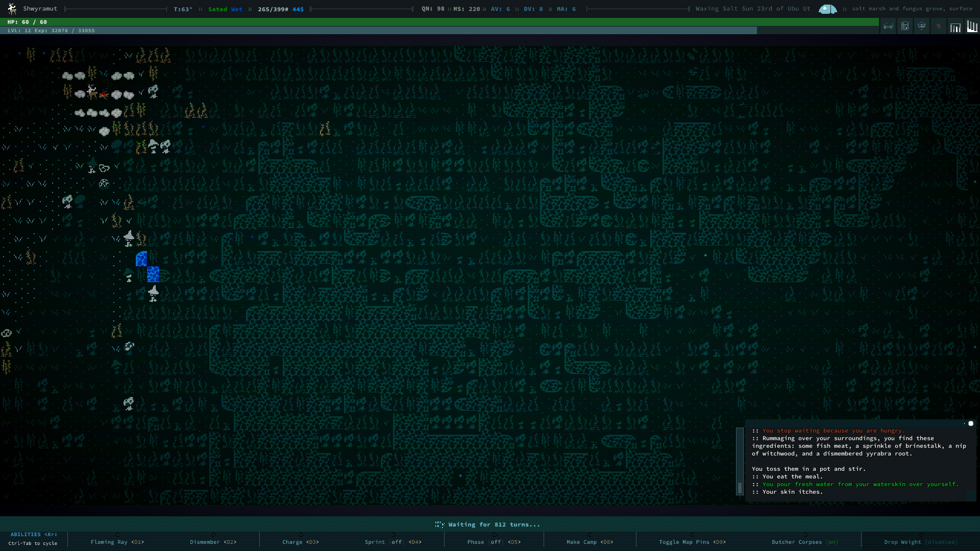980x551 pixels.
Task: Activate Dismember ability
Action: click(x=213, y=542)
